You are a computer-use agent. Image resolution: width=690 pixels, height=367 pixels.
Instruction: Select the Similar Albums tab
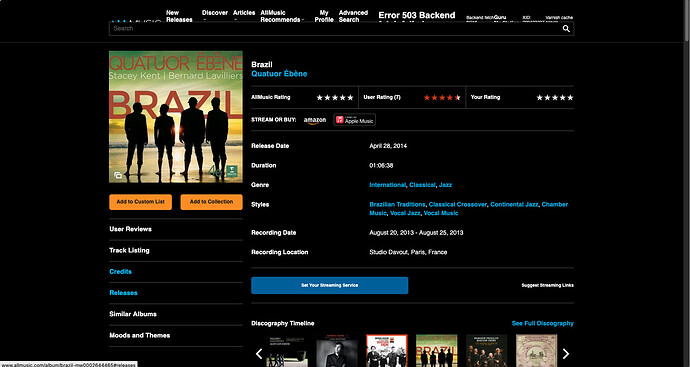coord(133,314)
